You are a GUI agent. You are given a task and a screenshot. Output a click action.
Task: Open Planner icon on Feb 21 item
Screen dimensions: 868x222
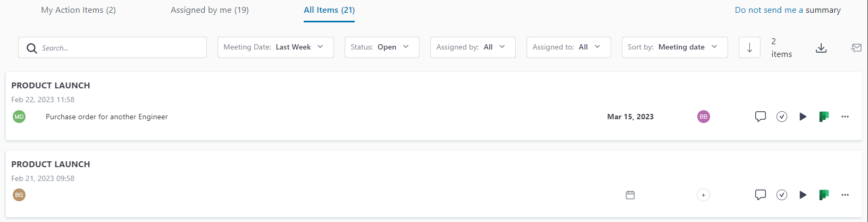pyautogui.click(x=824, y=195)
